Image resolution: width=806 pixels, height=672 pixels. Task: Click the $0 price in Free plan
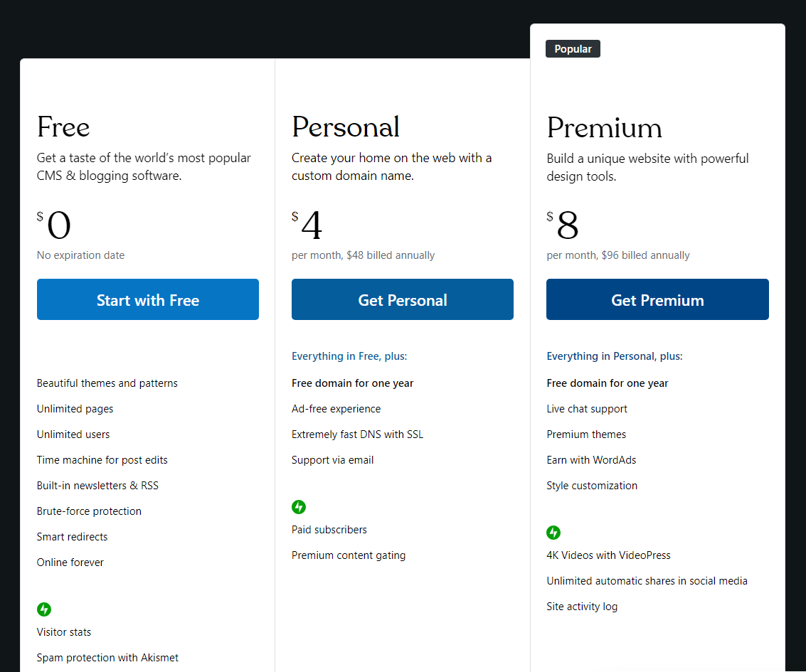54,225
